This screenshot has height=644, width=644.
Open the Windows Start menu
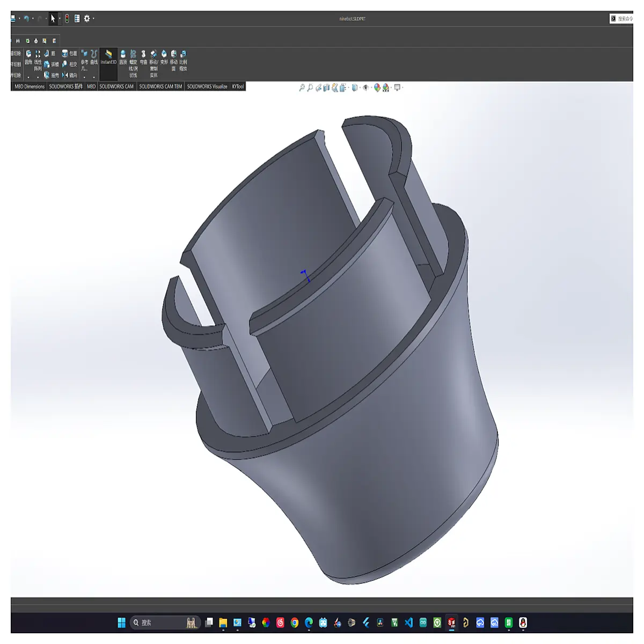(122, 623)
